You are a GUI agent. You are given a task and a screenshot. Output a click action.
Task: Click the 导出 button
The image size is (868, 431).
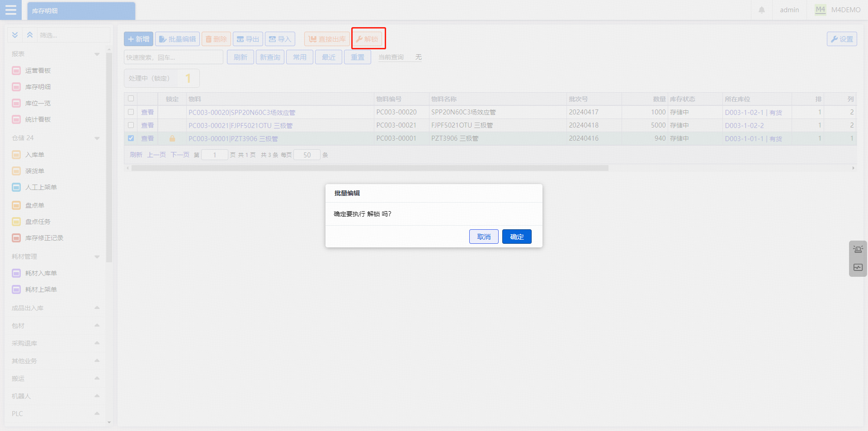[x=248, y=39]
